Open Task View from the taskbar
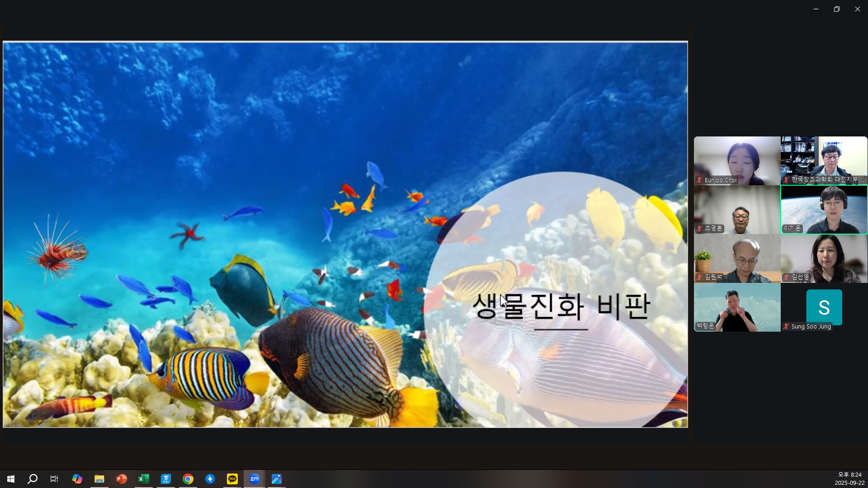This screenshot has width=868, height=488. [x=54, y=479]
